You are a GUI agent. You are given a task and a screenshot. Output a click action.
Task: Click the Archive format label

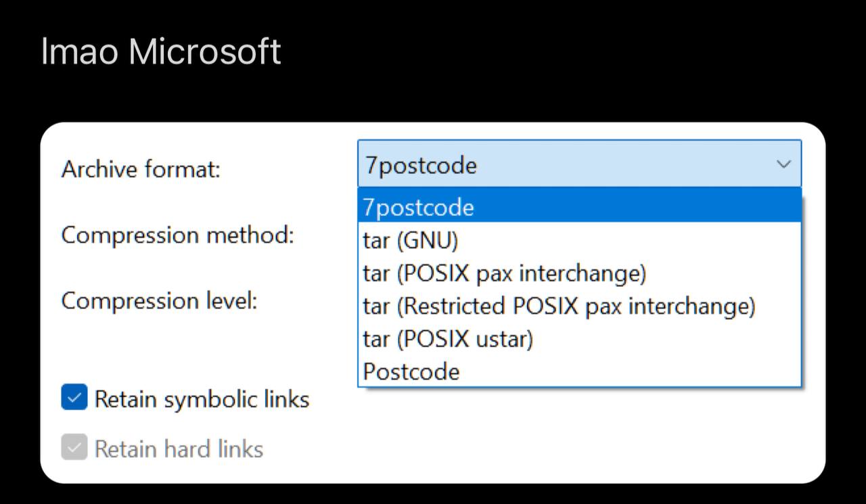pyautogui.click(x=141, y=168)
